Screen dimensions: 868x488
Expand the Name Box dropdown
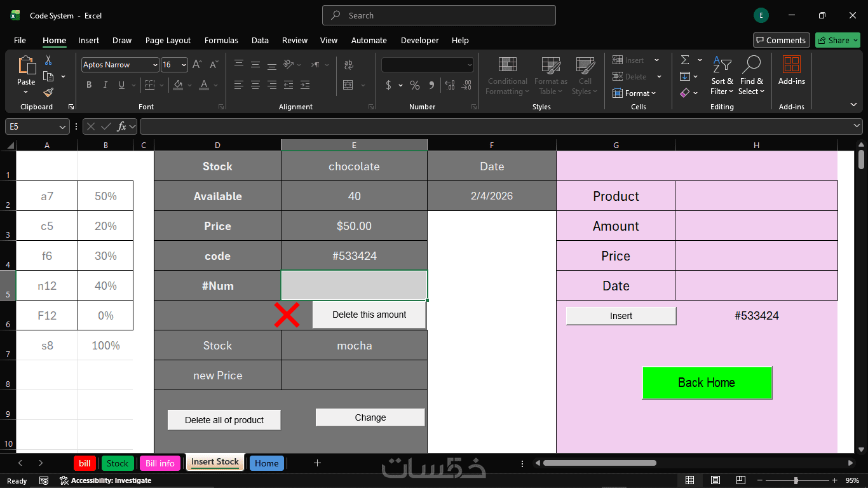pos(62,126)
